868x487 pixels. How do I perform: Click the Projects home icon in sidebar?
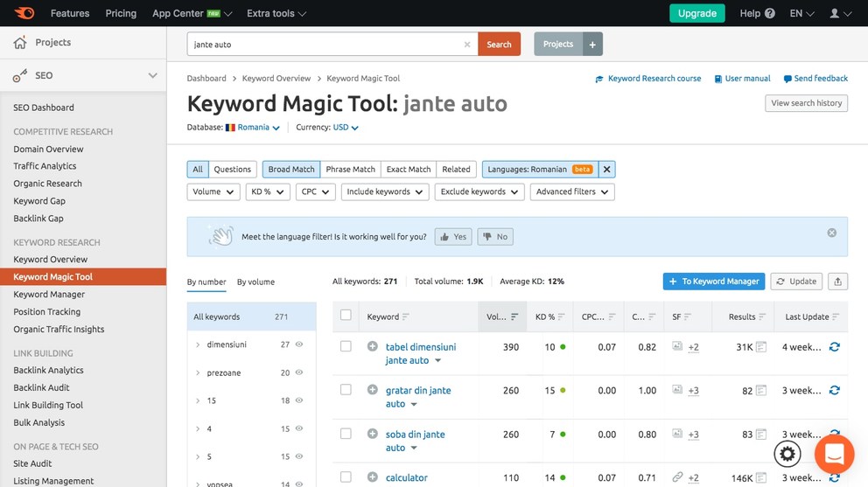click(x=20, y=43)
